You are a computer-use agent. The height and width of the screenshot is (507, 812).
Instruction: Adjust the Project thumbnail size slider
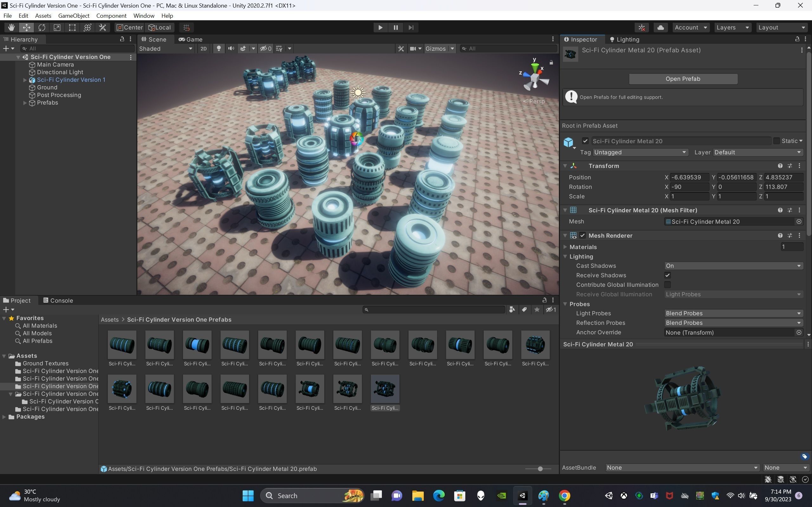(x=540, y=469)
